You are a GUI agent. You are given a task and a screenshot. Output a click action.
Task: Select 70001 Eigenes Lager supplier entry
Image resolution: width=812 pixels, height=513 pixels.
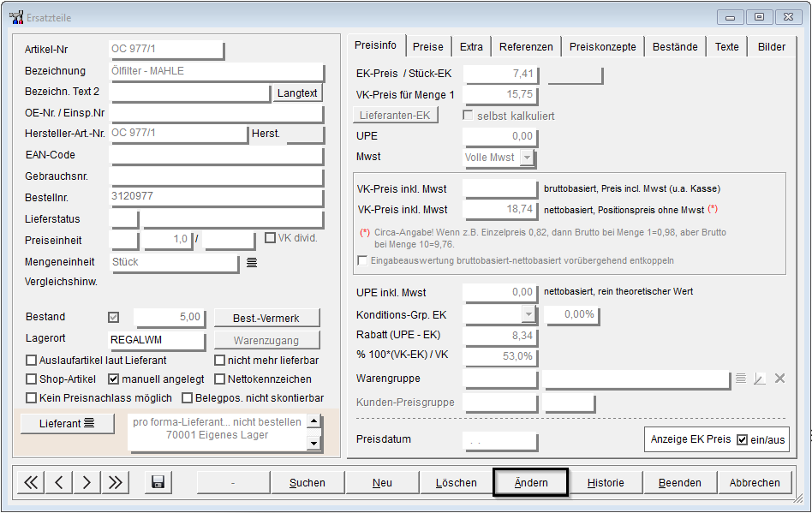[217, 435]
